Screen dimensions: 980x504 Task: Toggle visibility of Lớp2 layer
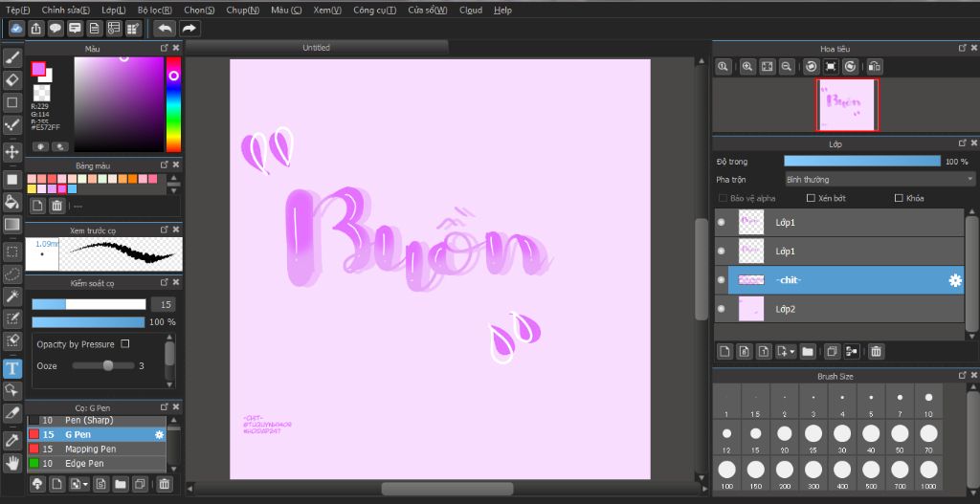pyautogui.click(x=722, y=309)
